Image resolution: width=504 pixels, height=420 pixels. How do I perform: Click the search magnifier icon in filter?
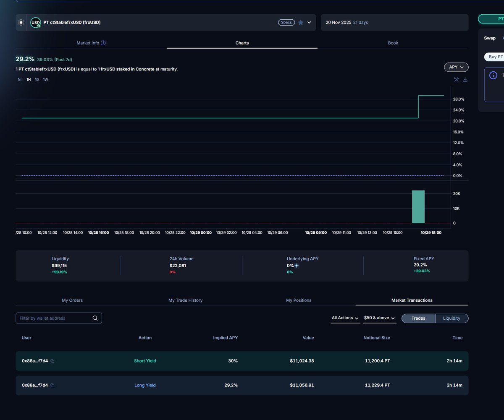click(95, 318)
